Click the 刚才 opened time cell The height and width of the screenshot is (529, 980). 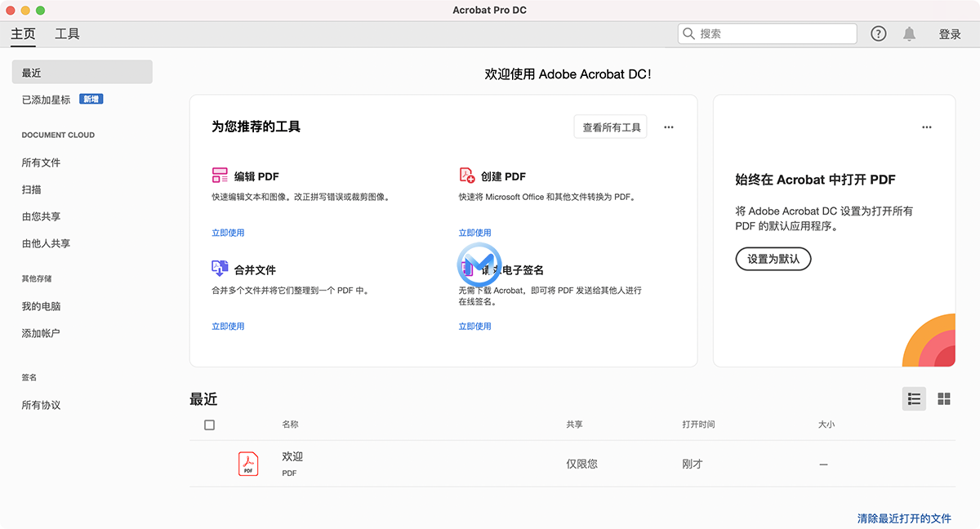(692, 464)
